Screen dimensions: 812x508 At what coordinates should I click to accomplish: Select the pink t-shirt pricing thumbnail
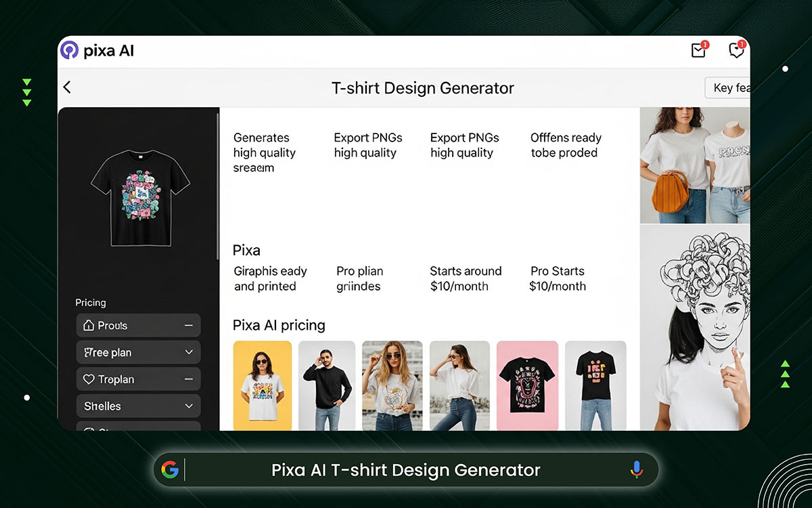pos(527,385)
